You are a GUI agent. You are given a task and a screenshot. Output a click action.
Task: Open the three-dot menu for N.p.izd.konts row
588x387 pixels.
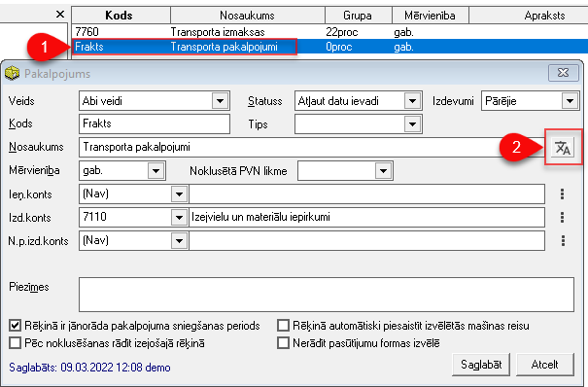pos(563,240)
